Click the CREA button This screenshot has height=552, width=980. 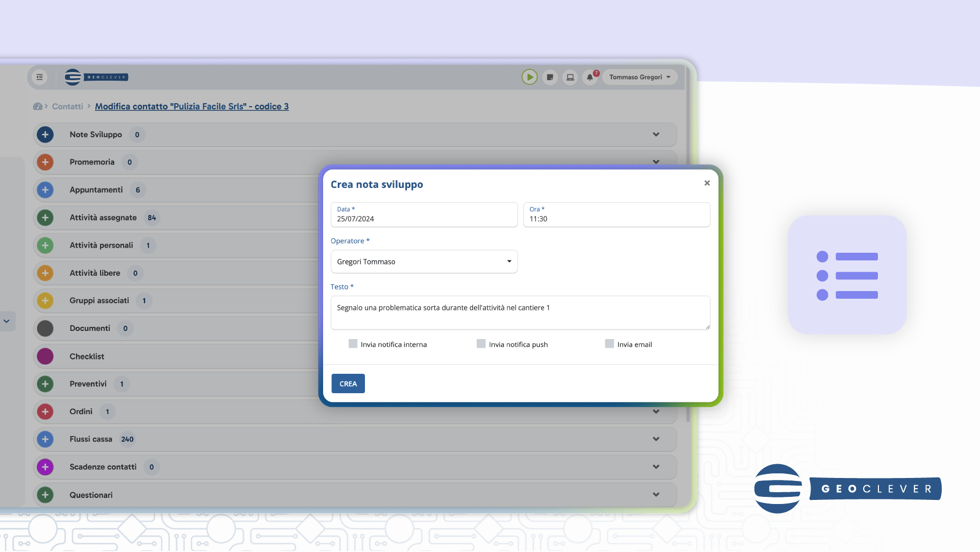(348, 383)
